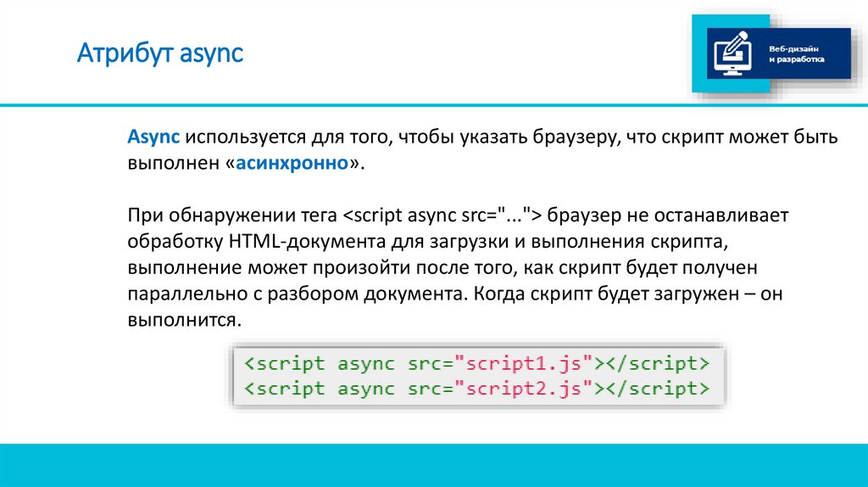Click the code line containing script1.js
The height and width of the screenshot is (487, 868).
[476, 363]
